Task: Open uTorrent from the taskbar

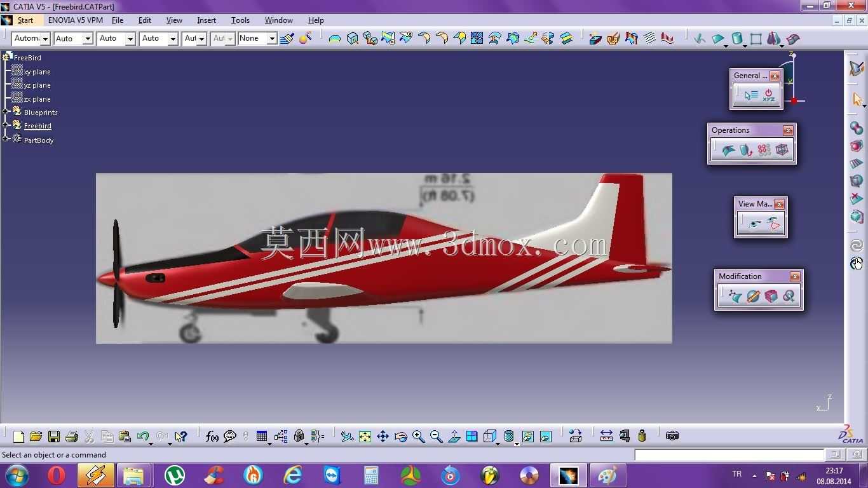Action: coord(175,475)
